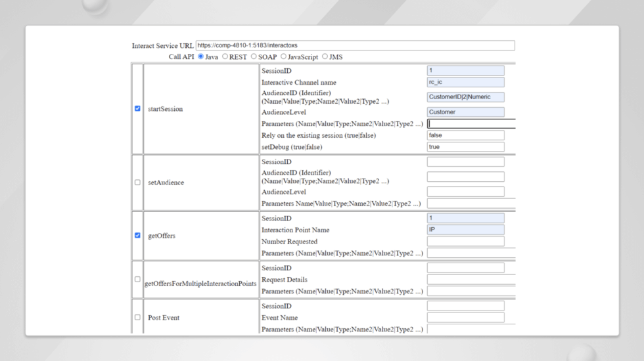The height and width of the screenshot is (361, 644).
Task: Click setAudience Parameters field
Action: [x=472, y=203]
